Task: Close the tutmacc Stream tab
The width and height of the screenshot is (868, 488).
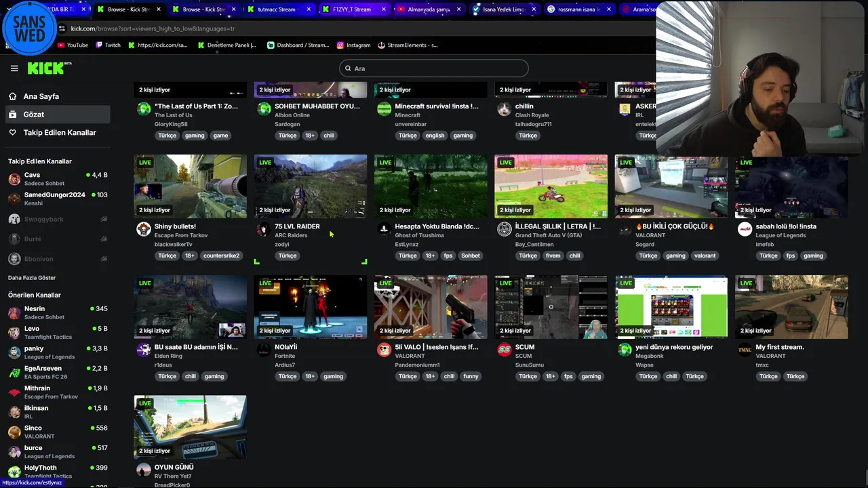Action: (309, 9)
